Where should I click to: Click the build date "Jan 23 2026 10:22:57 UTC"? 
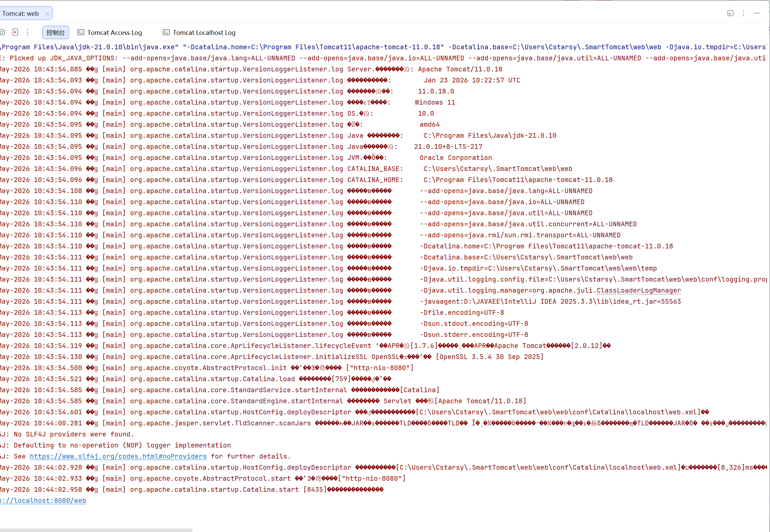coord(472,80)
